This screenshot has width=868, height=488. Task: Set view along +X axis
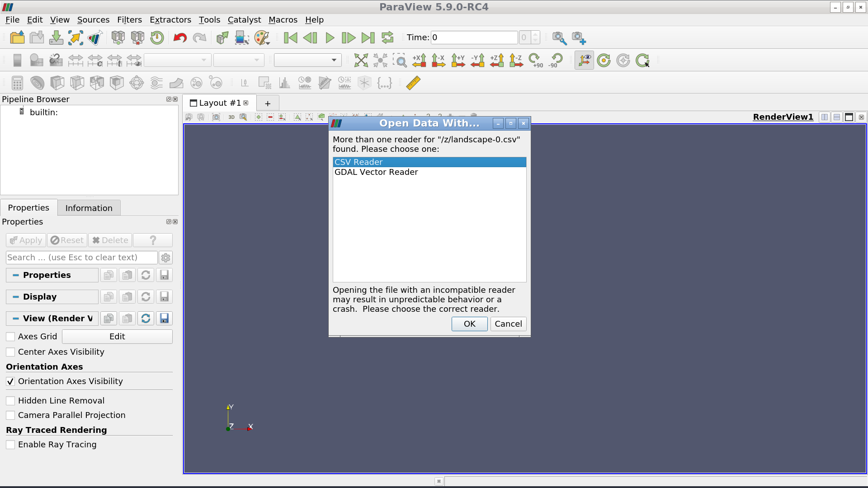pos(419,61)
